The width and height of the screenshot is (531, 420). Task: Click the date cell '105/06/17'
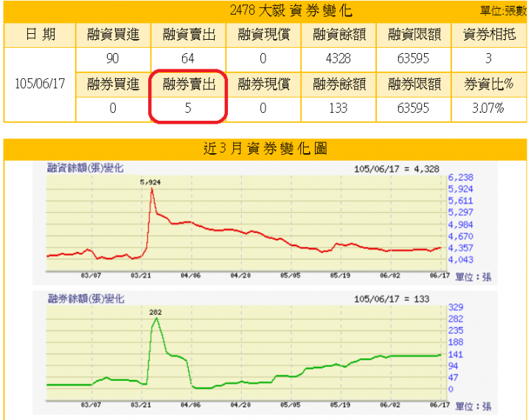tap(40, 83)
